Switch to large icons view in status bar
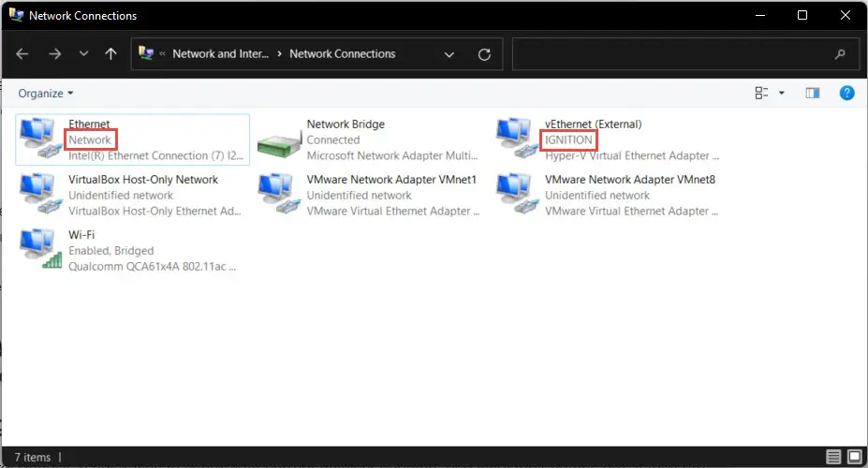Viewport: 868px width, 468px height. click(855, 457)
